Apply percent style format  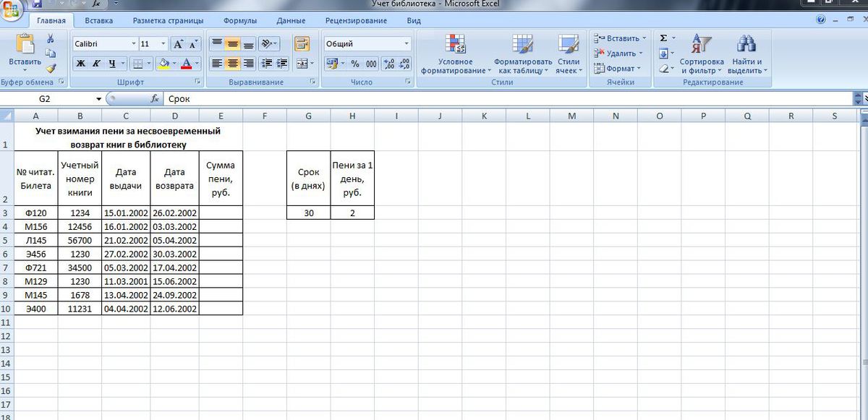pyautogui.click(x=355, y=64)
